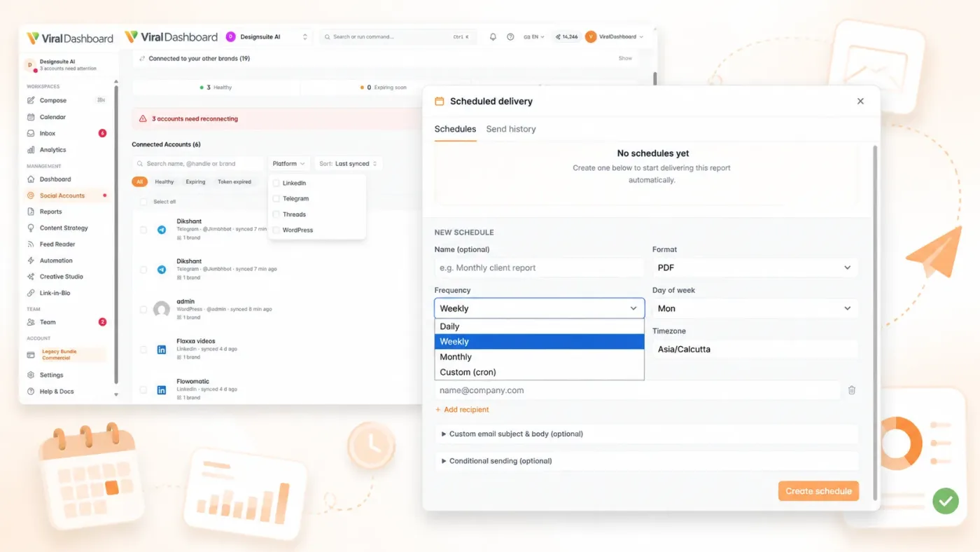
Task: Open the Sort: Last synced dropdown
Action: point(349,163)
